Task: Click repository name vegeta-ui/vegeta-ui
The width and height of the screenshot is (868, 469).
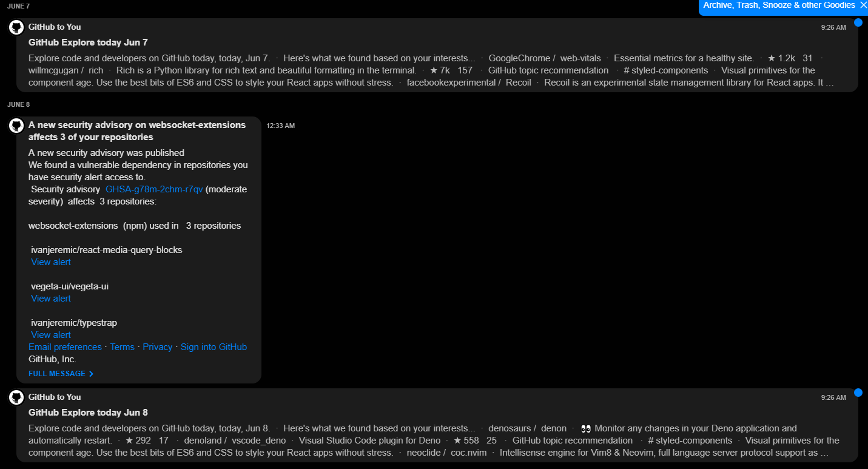Action: point(70,286)
